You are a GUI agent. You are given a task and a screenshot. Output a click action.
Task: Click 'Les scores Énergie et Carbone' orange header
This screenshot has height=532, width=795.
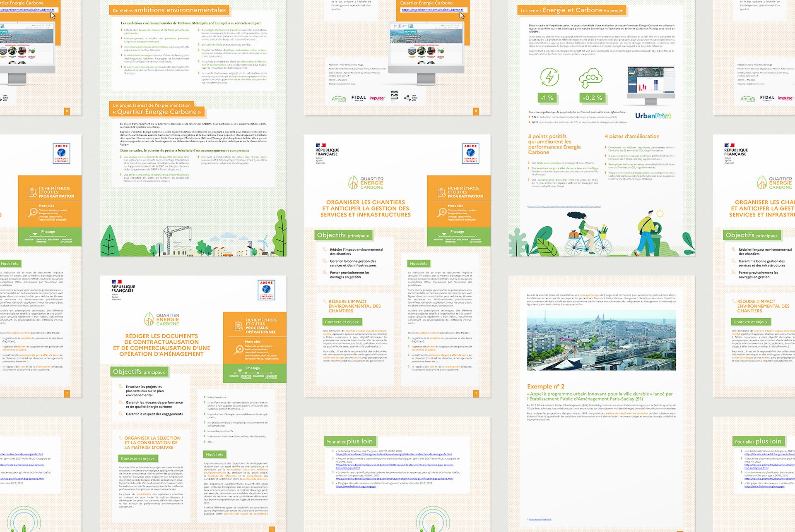coord(571,10)
